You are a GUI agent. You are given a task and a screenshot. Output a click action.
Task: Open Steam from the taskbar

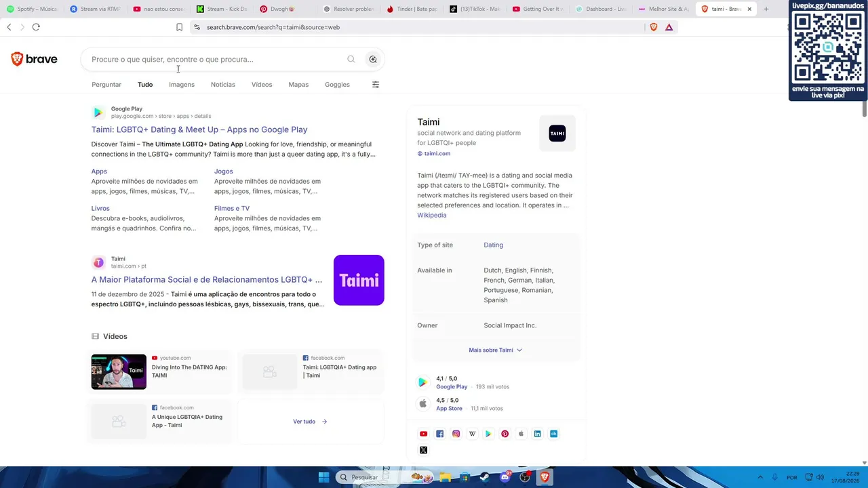coord(485,477)
